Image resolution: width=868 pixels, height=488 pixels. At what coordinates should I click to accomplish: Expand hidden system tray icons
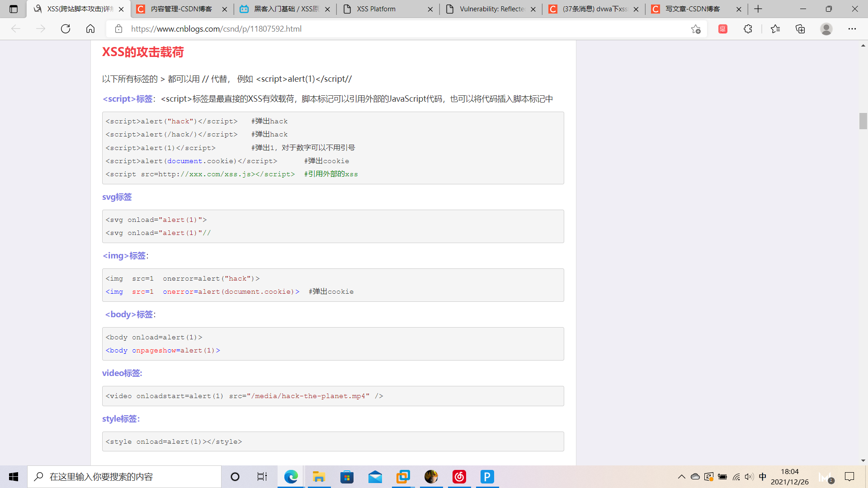point(681,477)
